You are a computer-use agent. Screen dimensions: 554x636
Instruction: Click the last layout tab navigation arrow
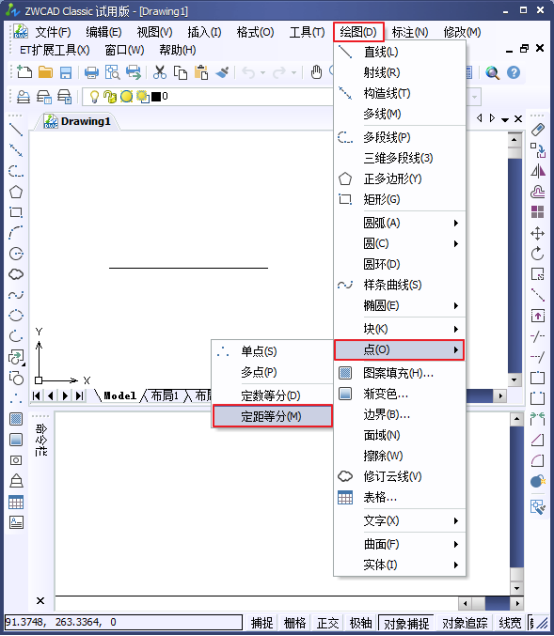coord(79,395)
